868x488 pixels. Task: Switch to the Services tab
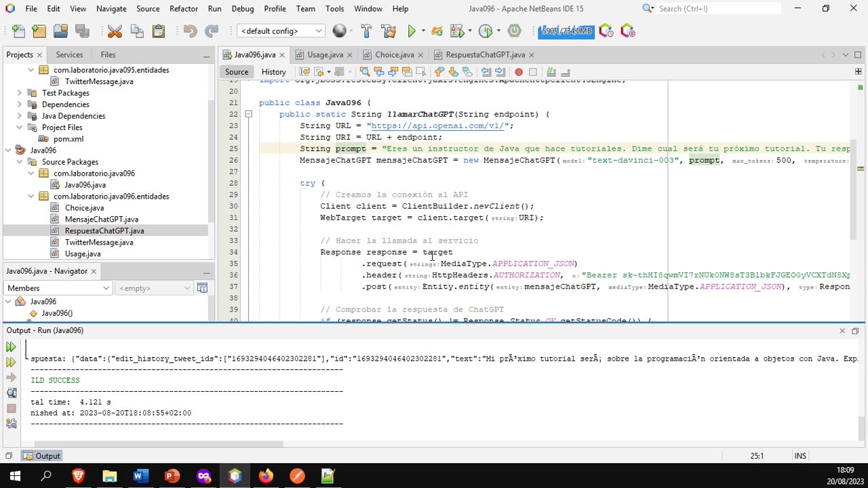[x=69, y=55]
